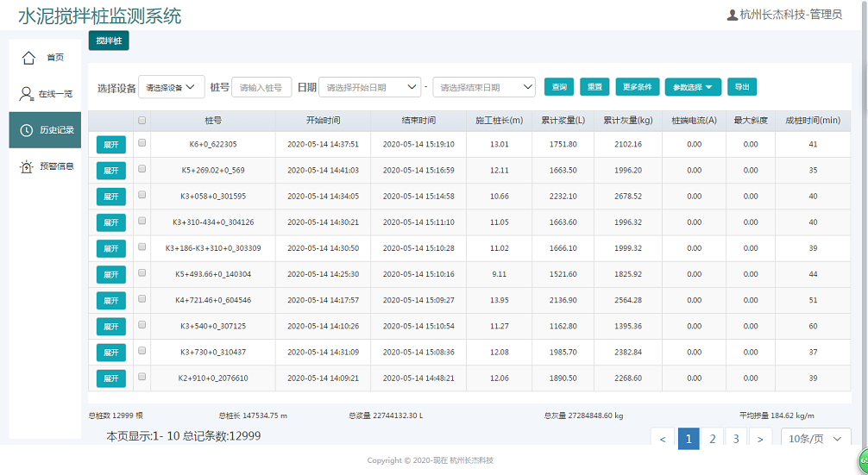The image size is (868, 475).
Task: Check the box for pile K6+0_622305
Action: pyautogui.click(x=142, y=144)
